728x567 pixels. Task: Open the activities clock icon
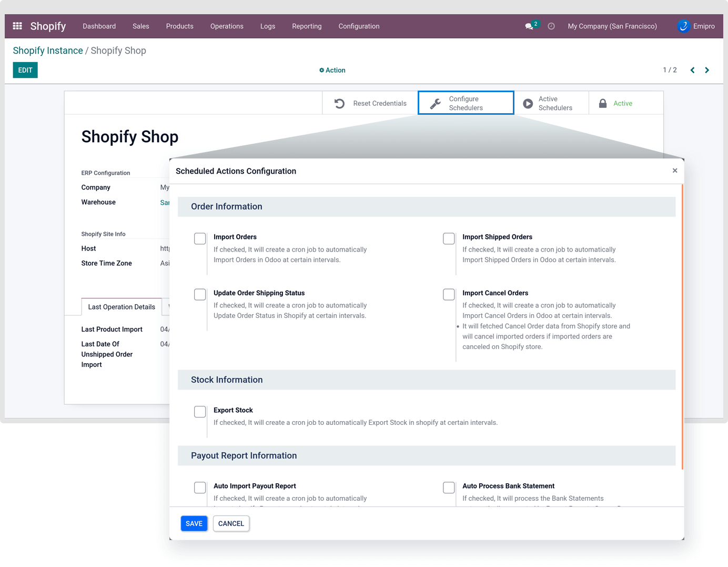[x=551, y=26]
